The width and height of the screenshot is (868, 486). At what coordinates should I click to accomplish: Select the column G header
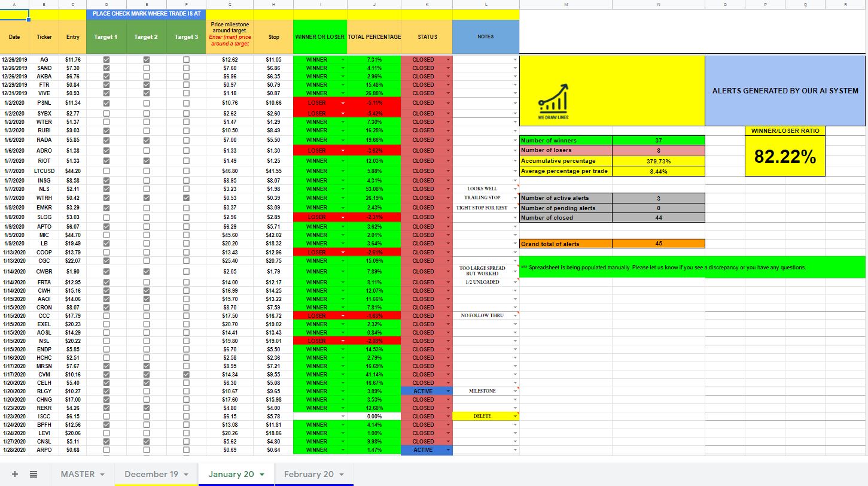pos(230,4)
